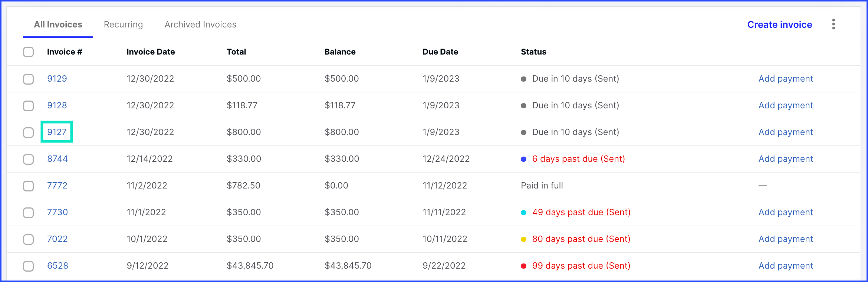
Task: Sort by the Status column header
Action: point(533,52)
